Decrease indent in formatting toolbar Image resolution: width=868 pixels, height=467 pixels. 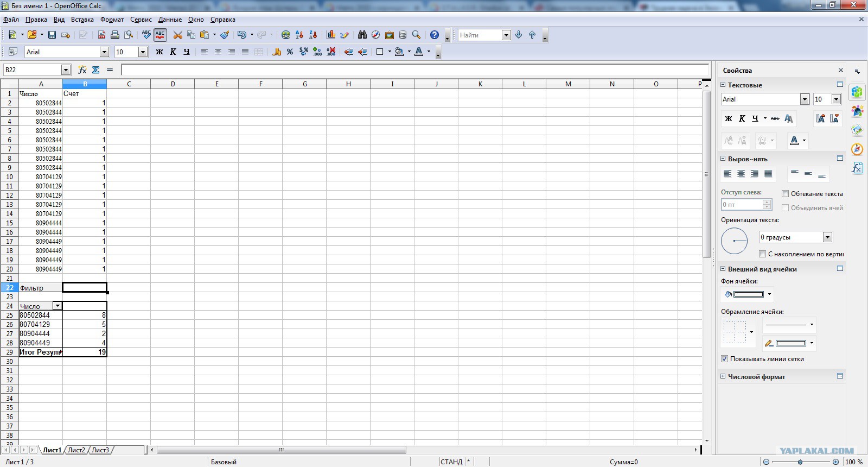(x=349, y=52)
